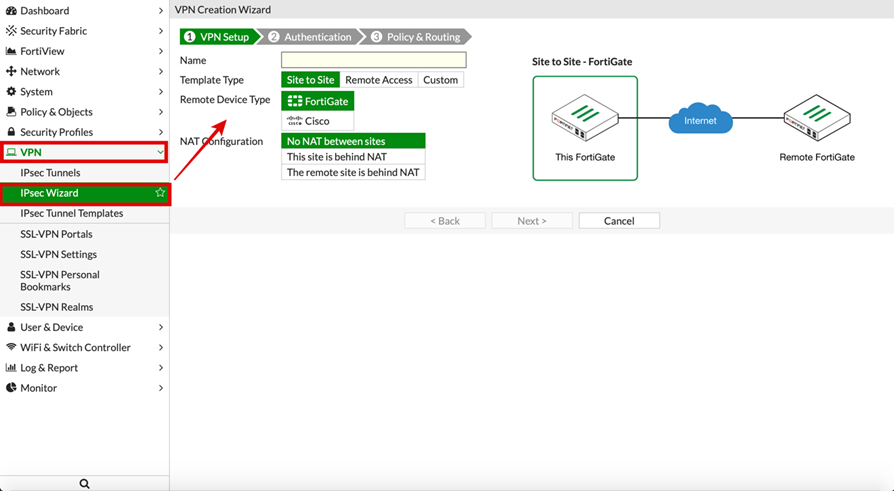Go to Policy & Routing wizard step
Viewport: 894px width, 491px height.
(x=417, y=36)
